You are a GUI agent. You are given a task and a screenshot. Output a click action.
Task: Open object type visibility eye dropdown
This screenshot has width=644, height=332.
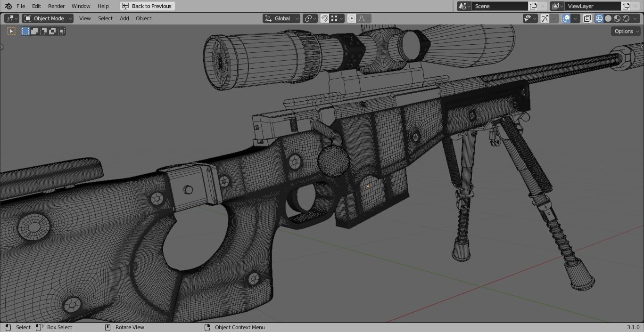click(x=530, y=18)
